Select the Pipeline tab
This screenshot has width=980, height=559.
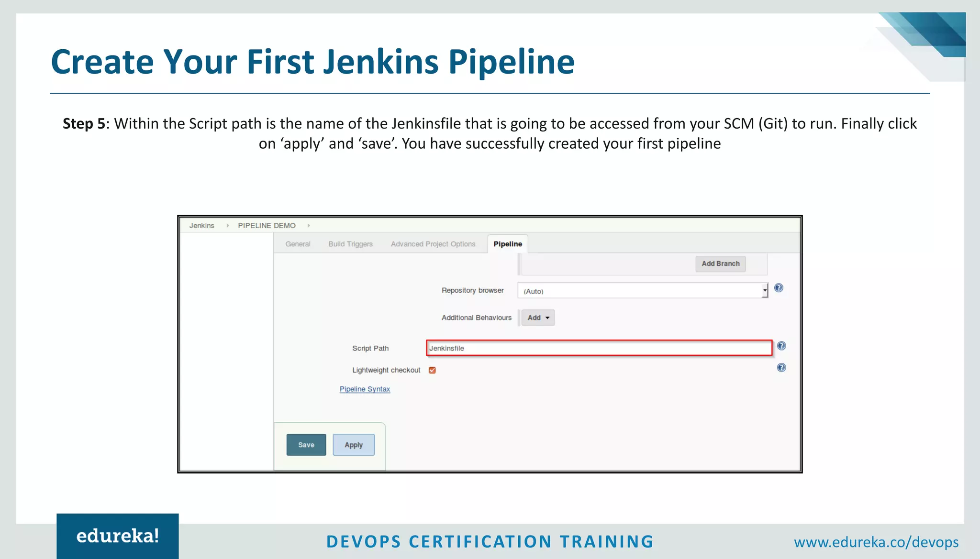point(508,244)
